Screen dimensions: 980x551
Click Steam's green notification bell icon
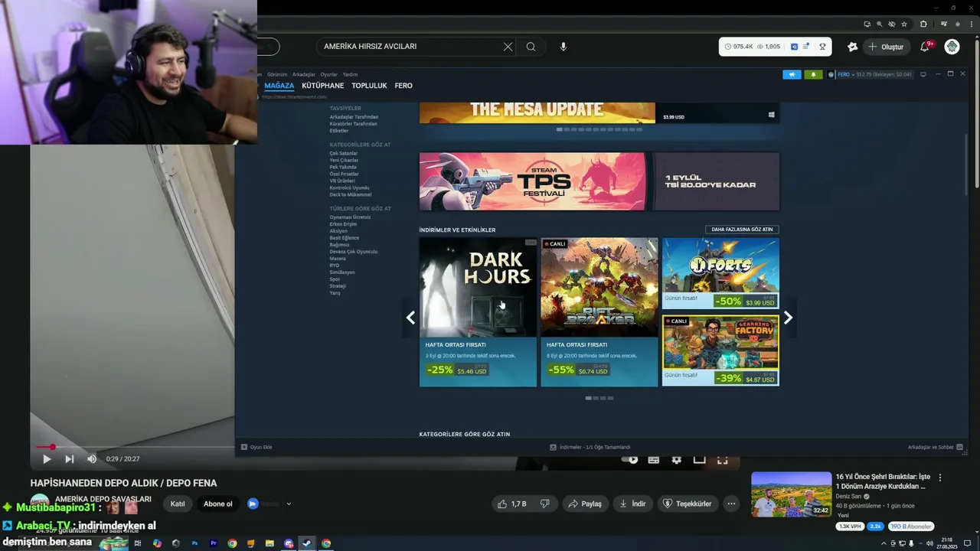[x=813, y=74]
